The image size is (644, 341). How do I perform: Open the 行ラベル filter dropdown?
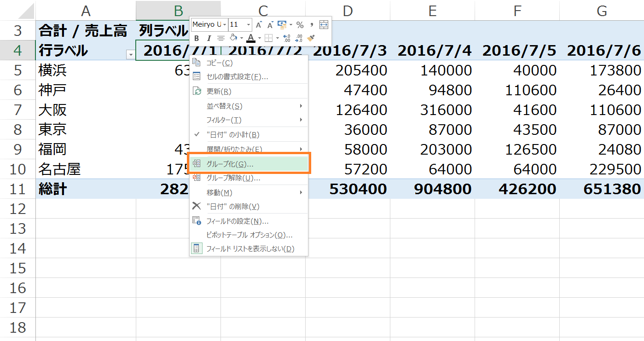click(131, 55)
